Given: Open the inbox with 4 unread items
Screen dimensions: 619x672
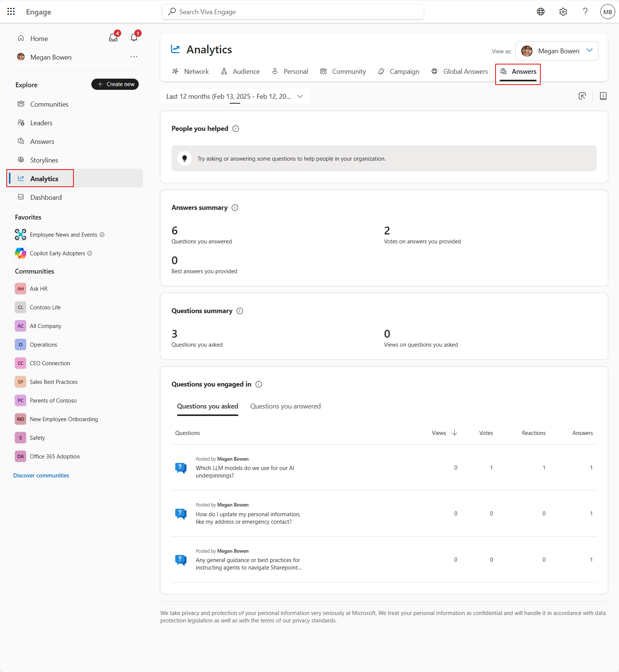Looking at the screenshot, I should (113, 37).
